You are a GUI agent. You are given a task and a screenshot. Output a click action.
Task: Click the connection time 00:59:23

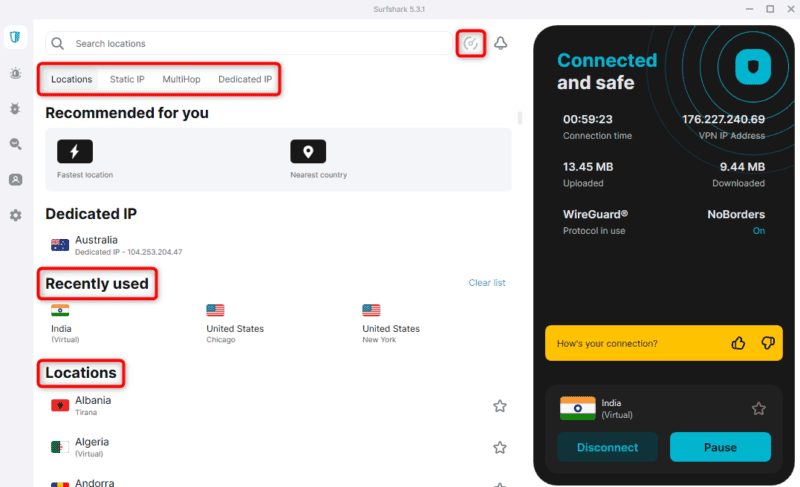tap(587, 119)
